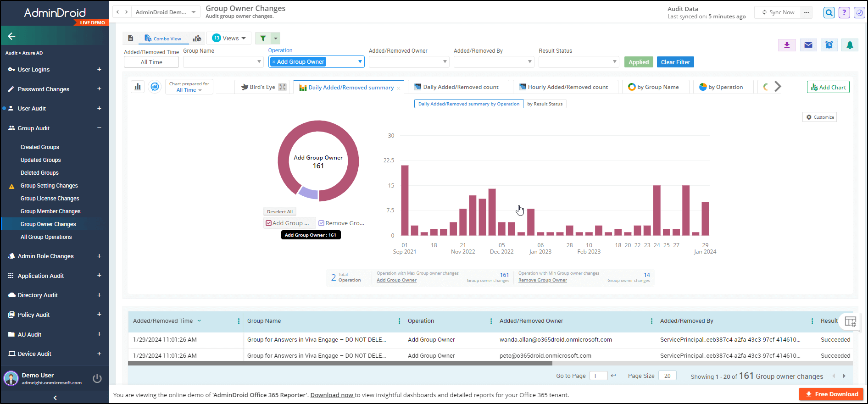This screenshot has height=404, width=868.
Task: Click the Clear Filter button
Action: click(x=675, y=62)
